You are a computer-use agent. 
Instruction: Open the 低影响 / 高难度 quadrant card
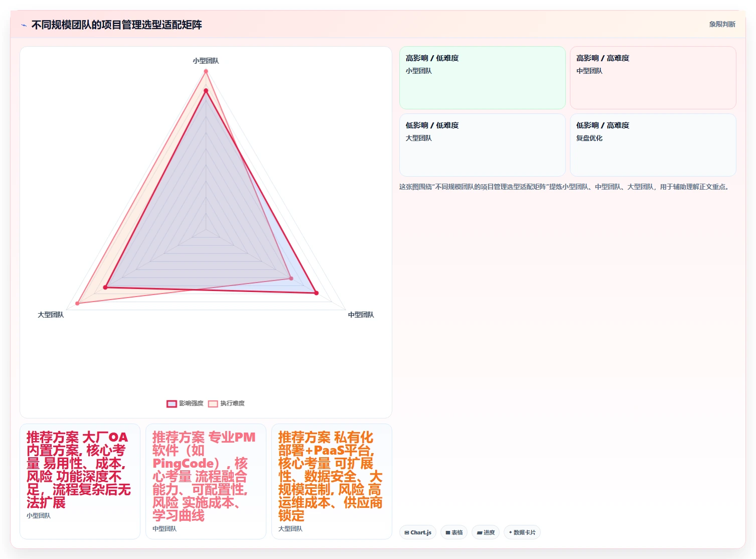653,145
